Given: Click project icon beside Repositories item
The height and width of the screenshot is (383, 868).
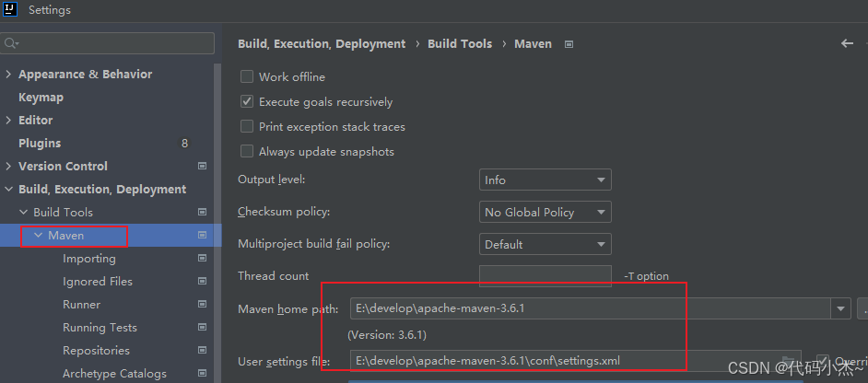Looking at the screenshot, I should [202, 351].
